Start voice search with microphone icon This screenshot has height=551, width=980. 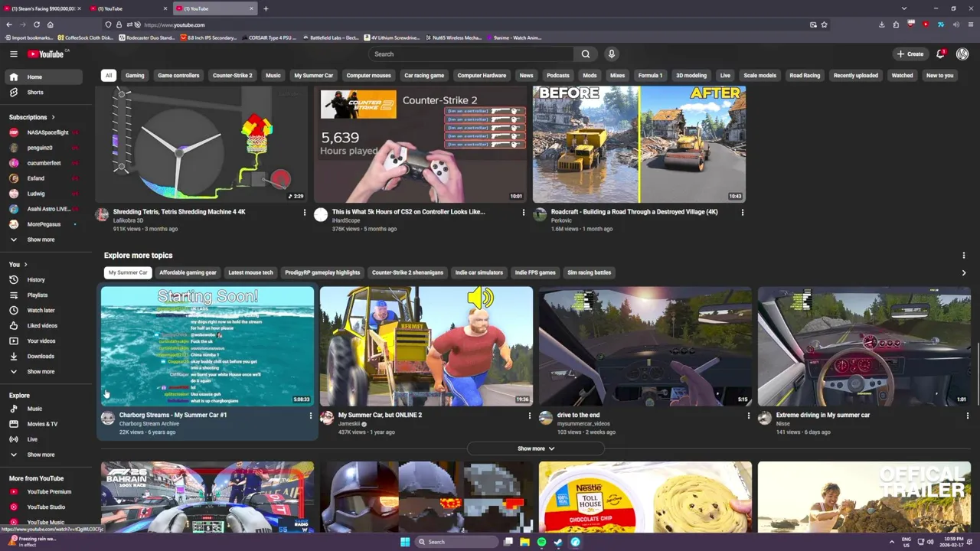pyautogui.click(x=611, y=54)
